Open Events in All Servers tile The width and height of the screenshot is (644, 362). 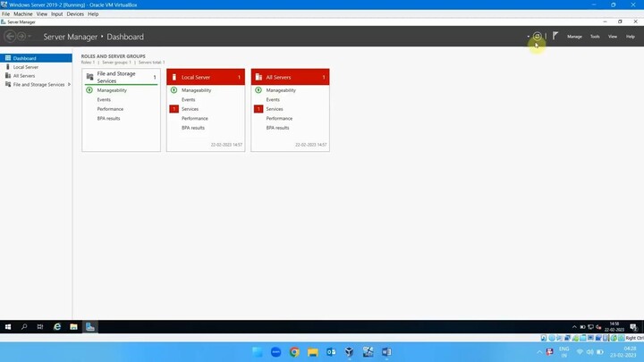273,99
